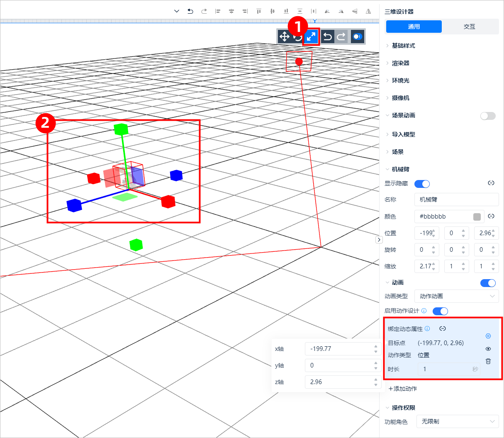Distribute selected objects vertically
The image size is (504, 438).
[300, 11]
